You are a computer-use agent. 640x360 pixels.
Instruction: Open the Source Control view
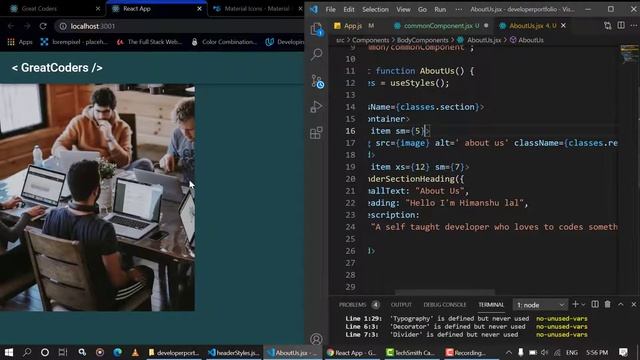tap(318, 81)
